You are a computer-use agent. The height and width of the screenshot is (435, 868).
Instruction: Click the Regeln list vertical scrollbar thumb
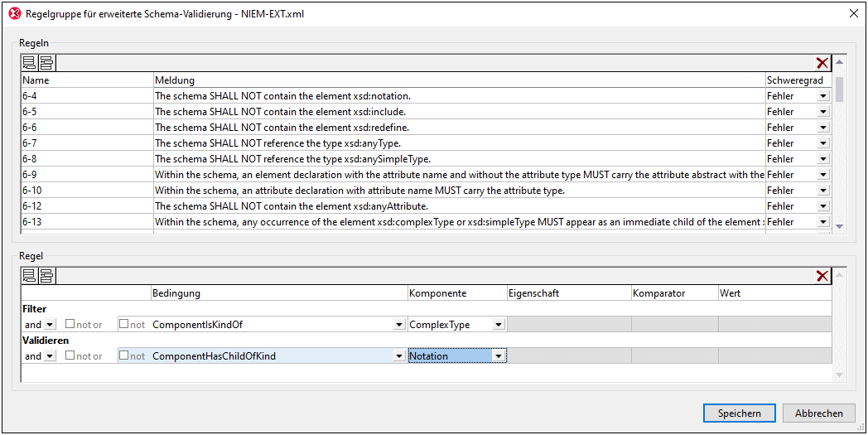click(x=839, y=88)
